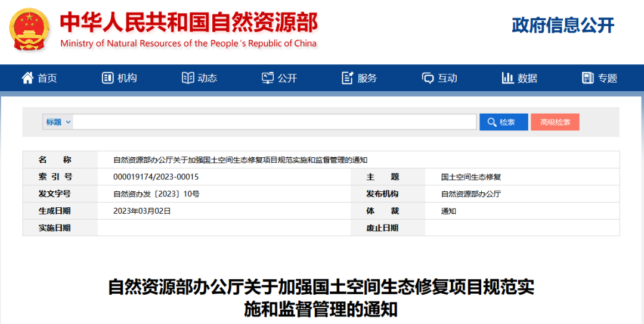Viewport: 644px width, 324px height.
Task: Open the 首页 menu item
Action: tap(47, 78)
